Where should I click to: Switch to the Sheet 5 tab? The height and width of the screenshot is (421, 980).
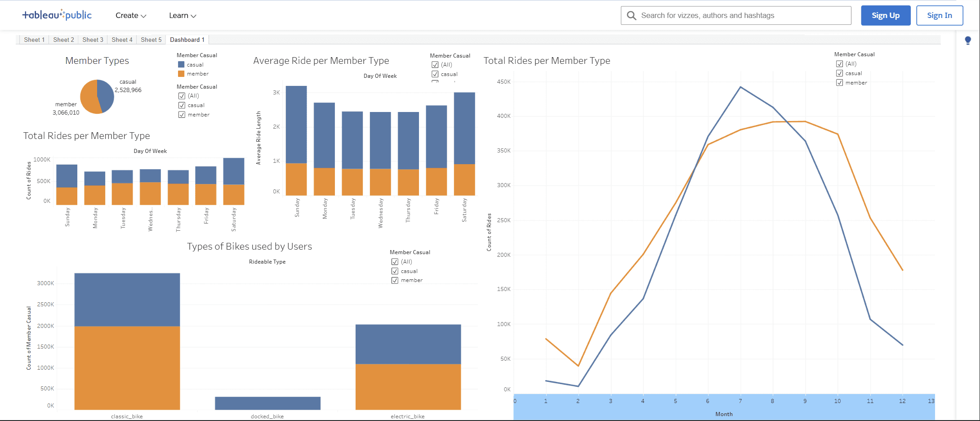151,40
